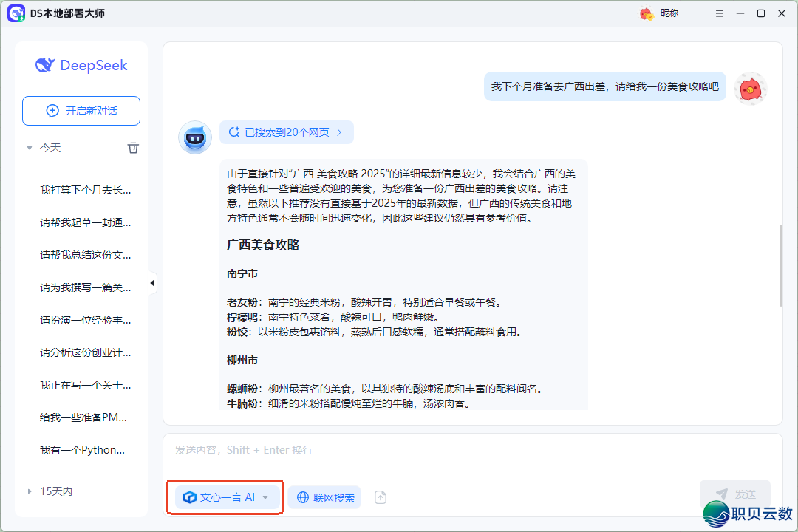Screen dimensions: 798x532
Task: Click the DeepSeek whale logo
Action: coord(45,65)
